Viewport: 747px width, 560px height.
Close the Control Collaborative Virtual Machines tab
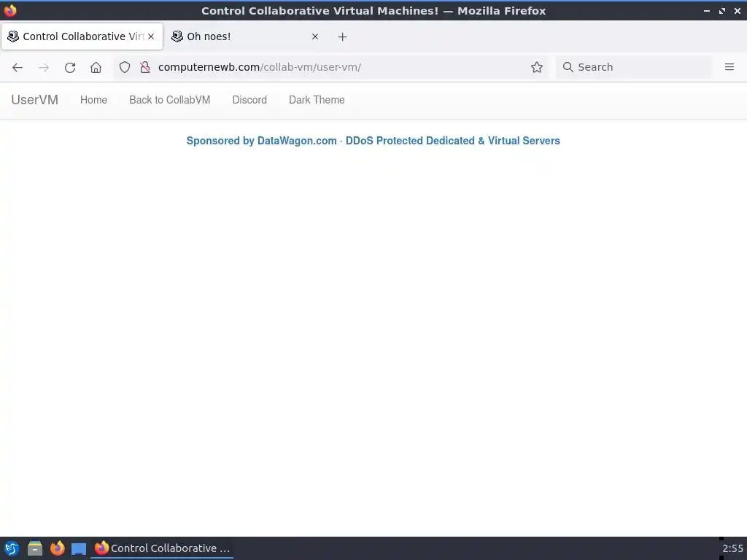click(151, 36)
